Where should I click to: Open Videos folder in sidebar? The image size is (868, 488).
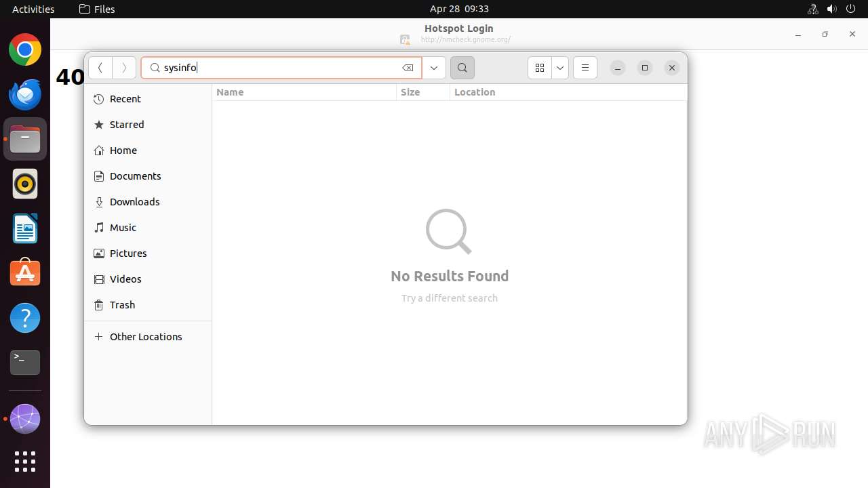tap(148, 279)
